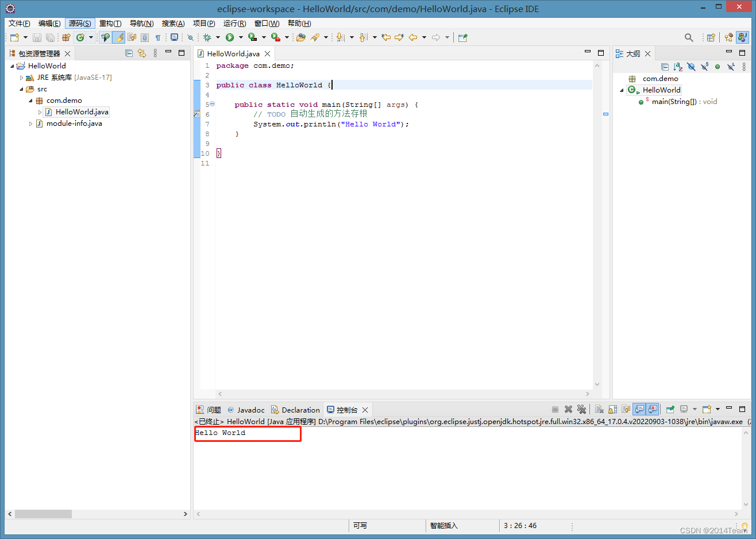Sort outline members alphabetically
756x539 pixels.
point(678,67)
